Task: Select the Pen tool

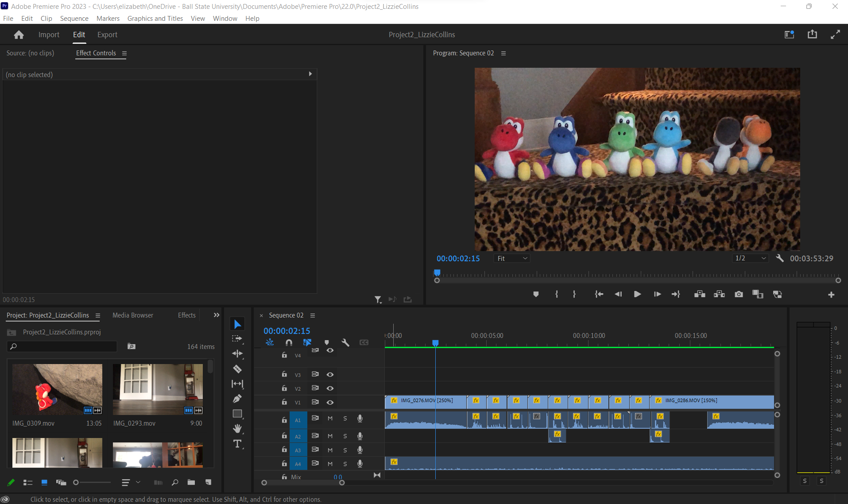Action: coord(237,399)
